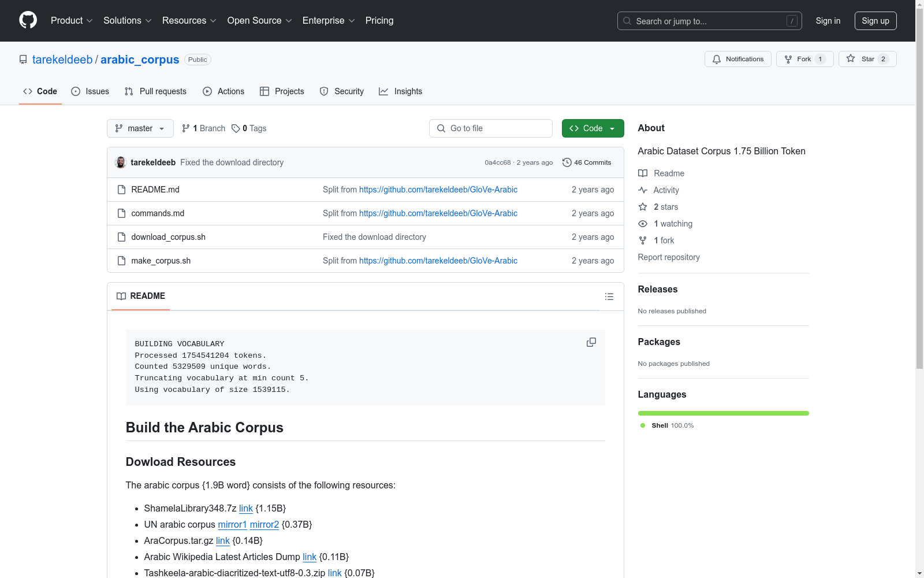Click the pulse icon beside Activity
Screen dimensions: 924x578
pos(643,190)
